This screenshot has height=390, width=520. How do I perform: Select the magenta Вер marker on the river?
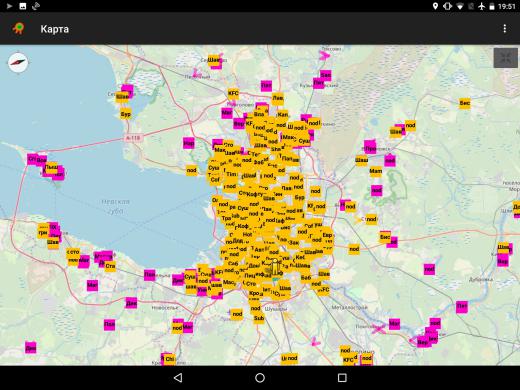pos(423,342)
